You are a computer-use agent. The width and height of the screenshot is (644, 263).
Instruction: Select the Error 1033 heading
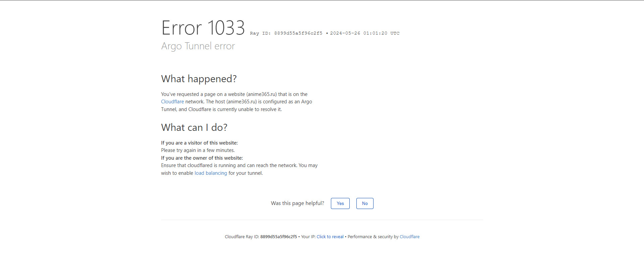(x=203, y=28)
